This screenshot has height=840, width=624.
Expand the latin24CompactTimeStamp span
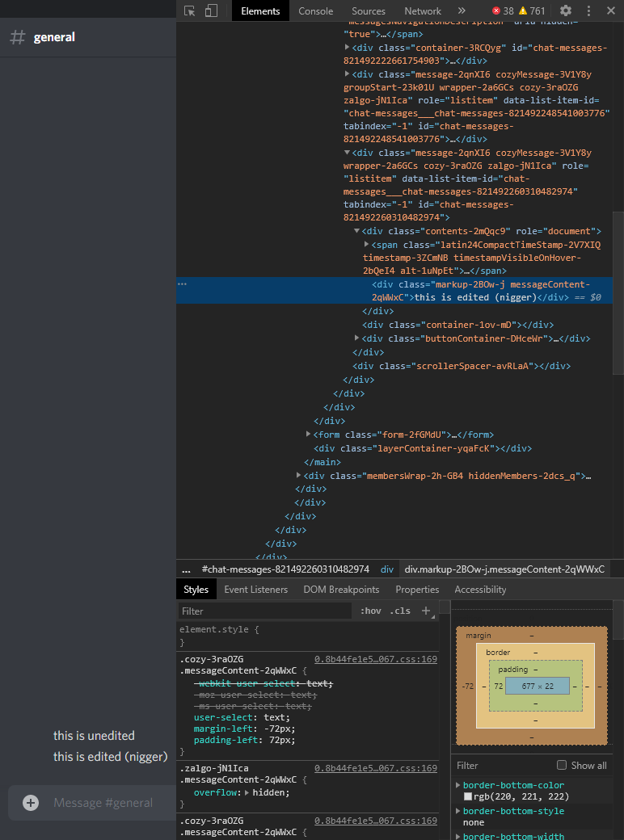click(x=367, y=244)
